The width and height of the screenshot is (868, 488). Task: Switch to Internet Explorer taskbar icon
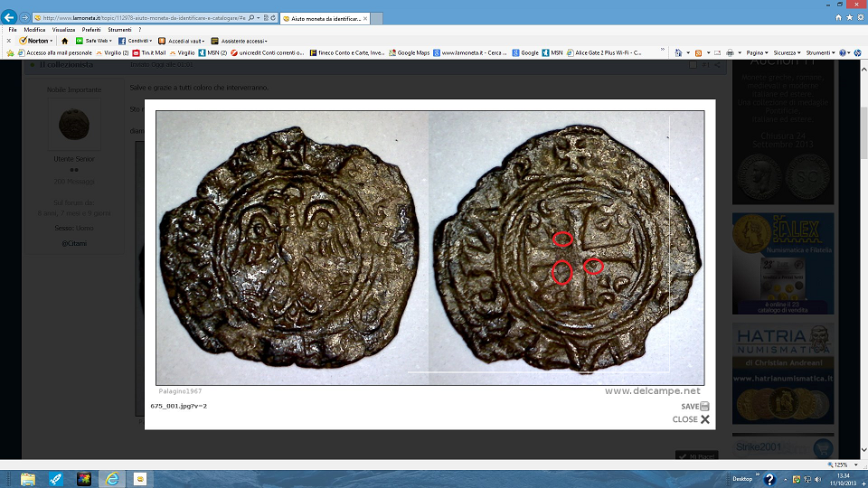[x=112, y=479]
